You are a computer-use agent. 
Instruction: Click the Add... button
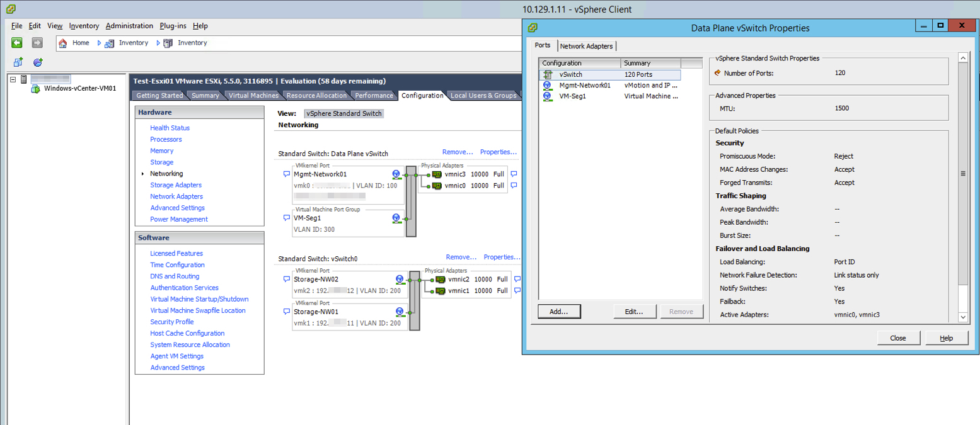pyautogui.click(x=559, y=311)
